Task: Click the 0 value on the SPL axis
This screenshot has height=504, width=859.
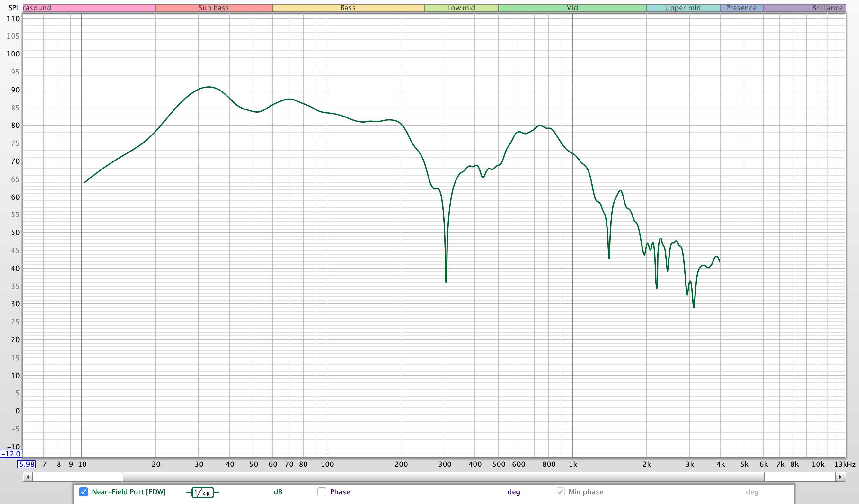Action: [17, 411]
